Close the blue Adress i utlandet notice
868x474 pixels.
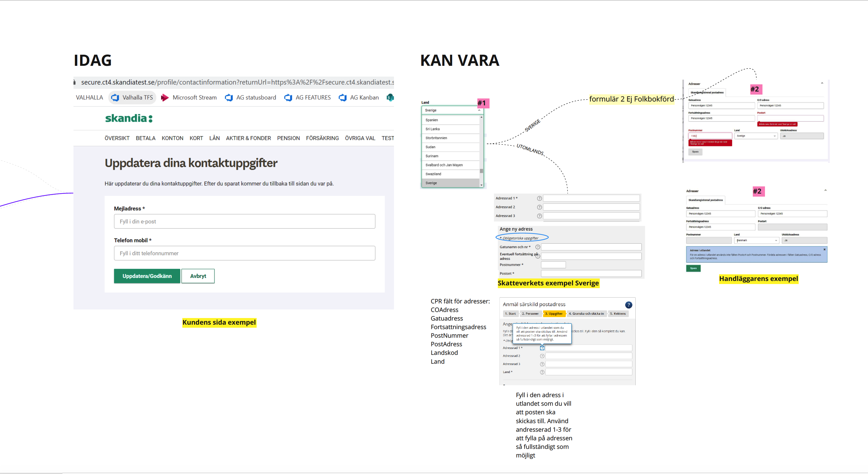pyautogui.click(x=824, y=249)
